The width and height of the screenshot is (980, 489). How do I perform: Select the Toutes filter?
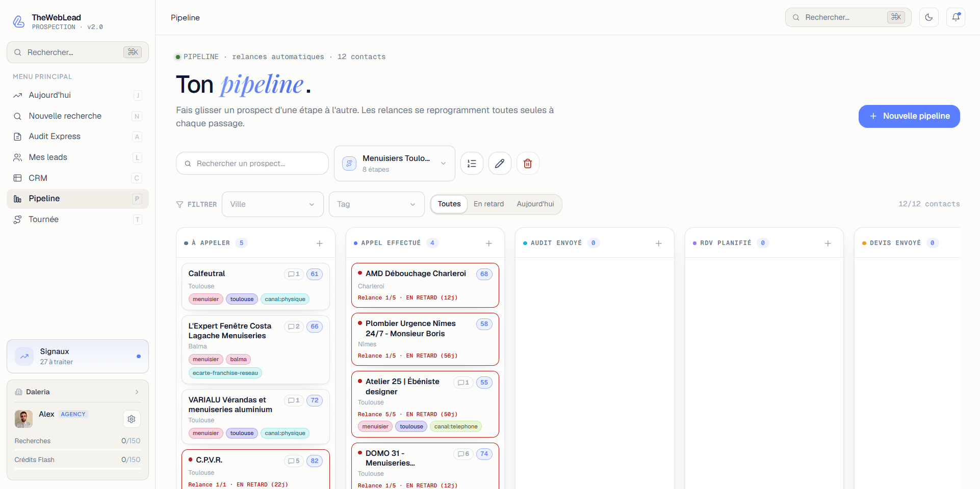pos(449,204)
